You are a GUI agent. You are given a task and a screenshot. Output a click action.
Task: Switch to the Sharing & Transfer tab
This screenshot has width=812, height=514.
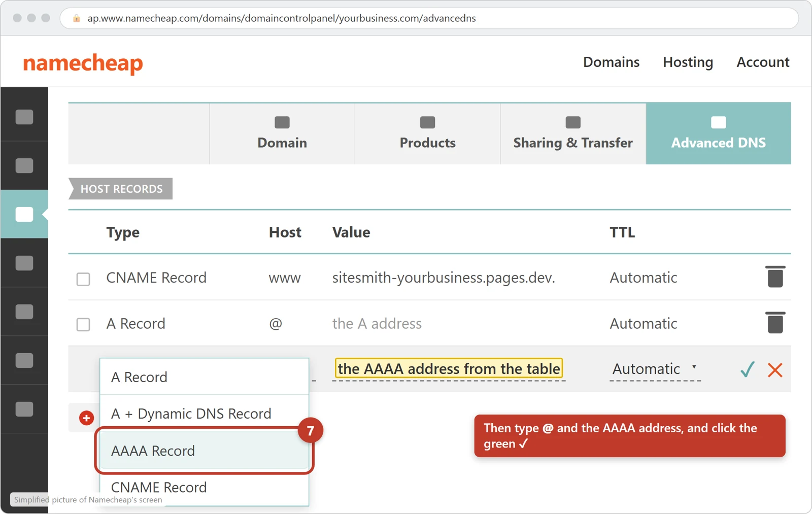[x=573, y=133]
